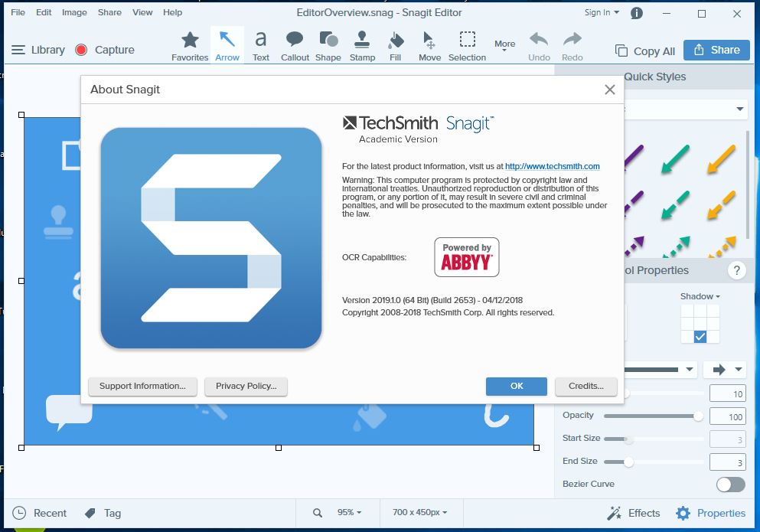
Task: Click the Redo arrow
Action: [x=572, y=46]
